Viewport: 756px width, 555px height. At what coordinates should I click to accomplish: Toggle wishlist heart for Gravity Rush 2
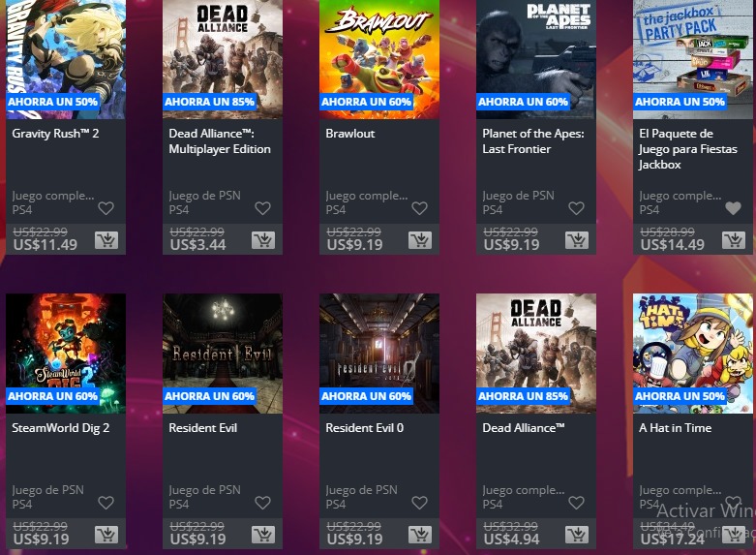pyautogui.click(x=106, y=208)
